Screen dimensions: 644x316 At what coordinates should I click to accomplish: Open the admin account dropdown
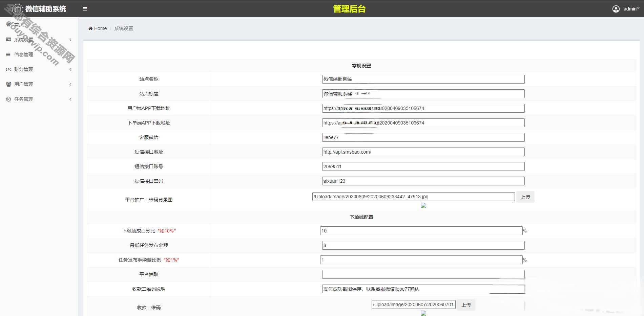[x=631, y=9]
